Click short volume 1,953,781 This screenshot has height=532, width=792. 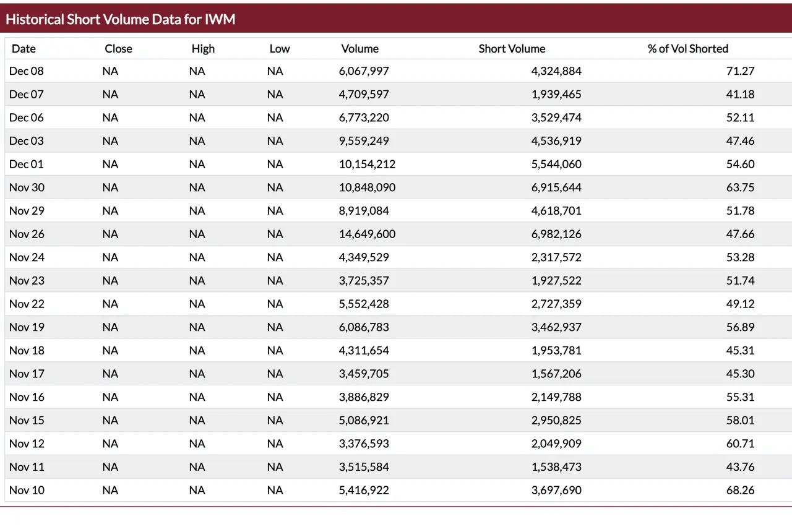(557, 351)
